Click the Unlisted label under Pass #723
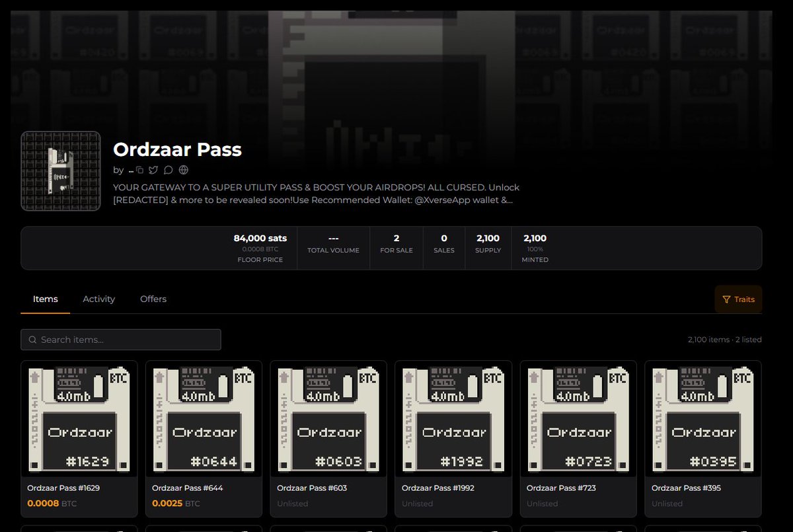This screenshot has height=532, width=793. coord(543,504)
